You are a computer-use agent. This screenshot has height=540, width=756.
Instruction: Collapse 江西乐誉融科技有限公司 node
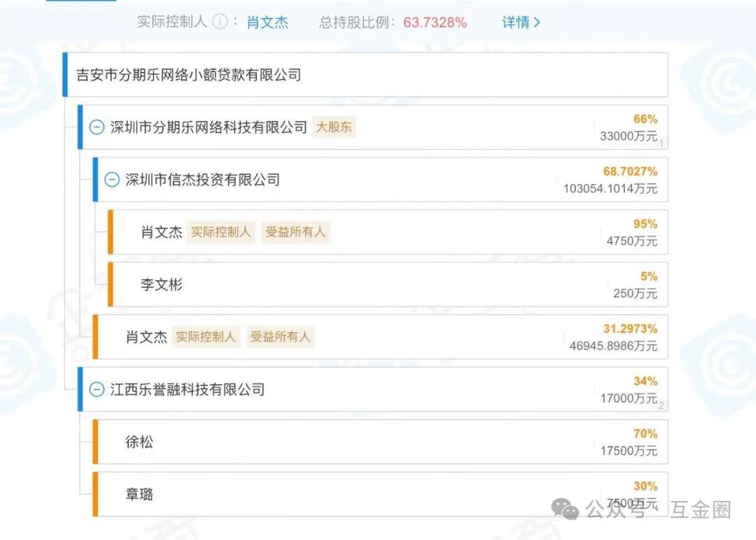coord(97,390)
